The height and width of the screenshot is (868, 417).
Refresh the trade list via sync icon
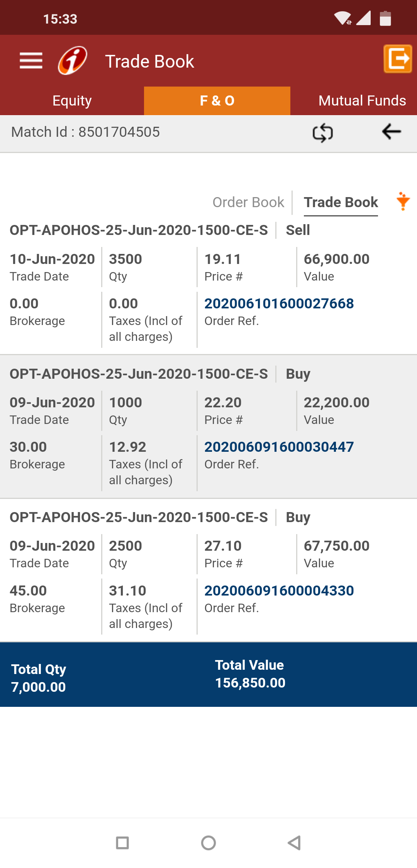322,133
